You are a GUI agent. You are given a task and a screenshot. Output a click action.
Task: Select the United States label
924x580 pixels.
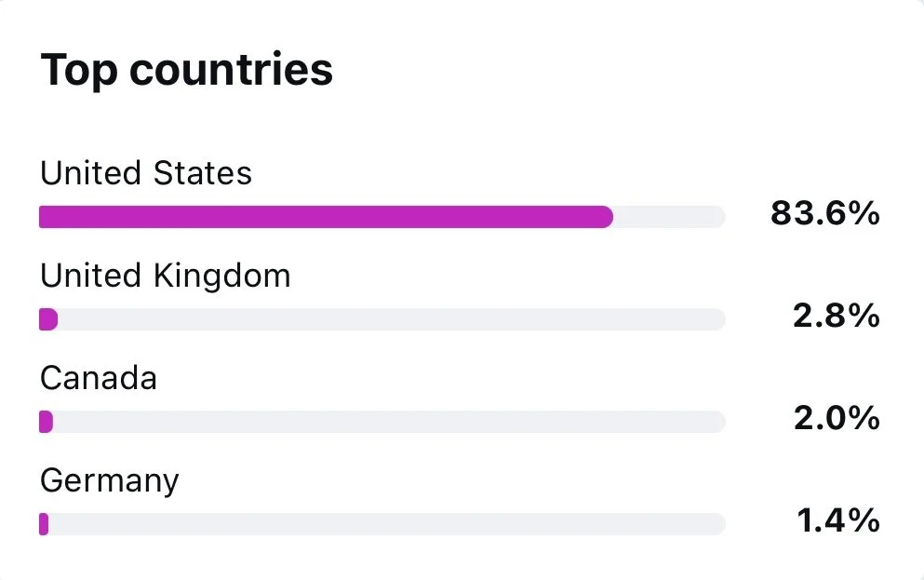click(x=146, y=173)
